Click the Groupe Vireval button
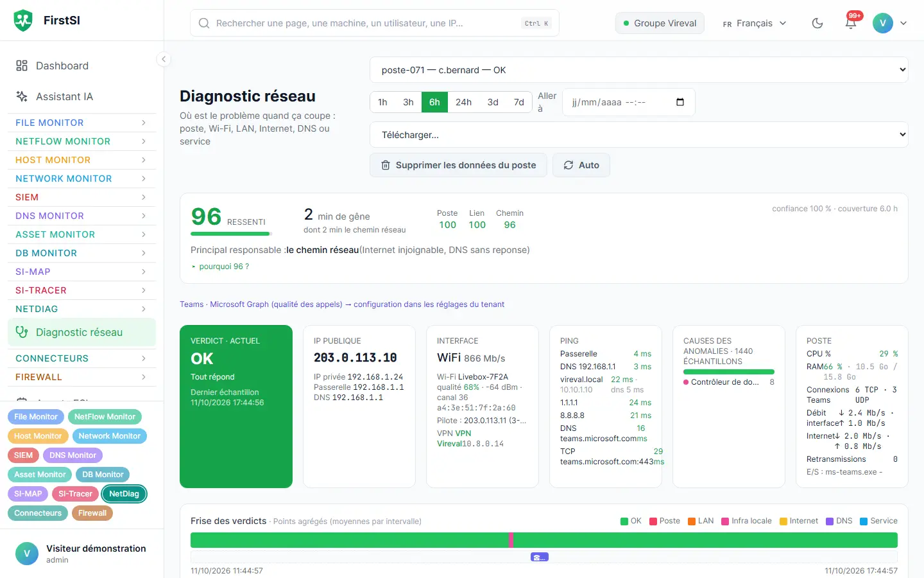The width and height of the screenshot is (924, 578). click(x=660, y=23)
